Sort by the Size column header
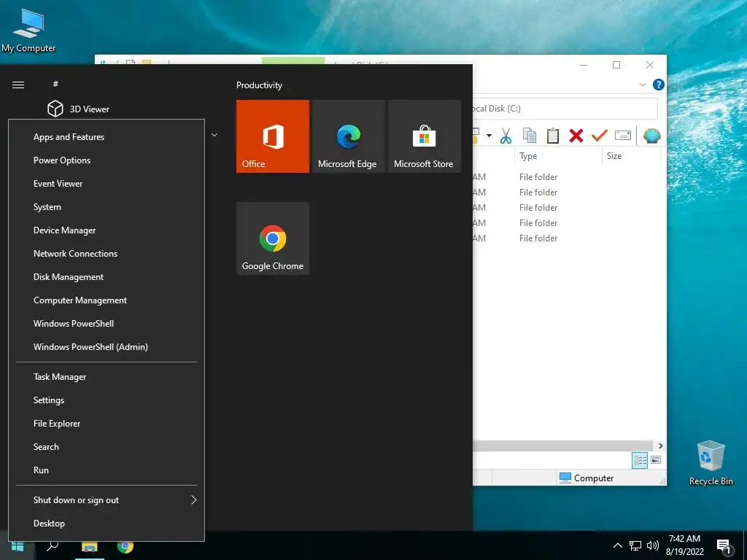747x560 pixels. 631,156
